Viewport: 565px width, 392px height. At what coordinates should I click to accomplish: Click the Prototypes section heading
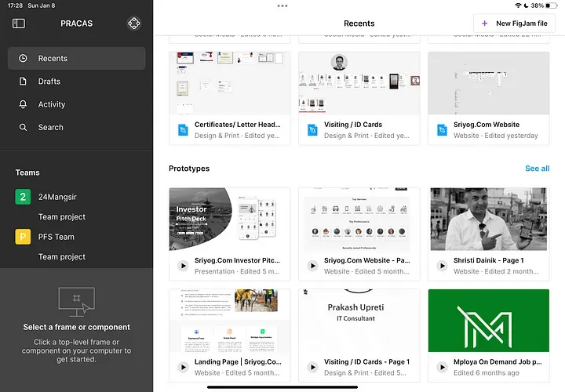(x=189, y=169)
